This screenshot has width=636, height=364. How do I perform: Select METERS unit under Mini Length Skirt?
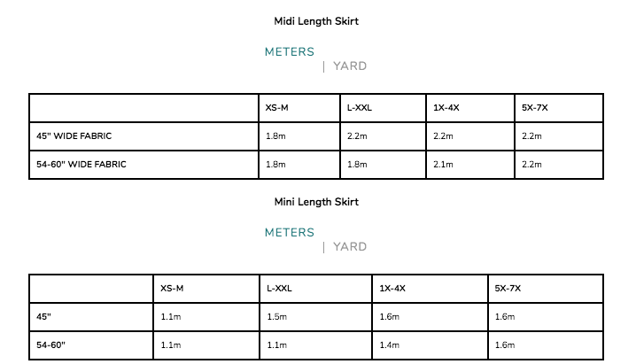[x=290, y=232]
